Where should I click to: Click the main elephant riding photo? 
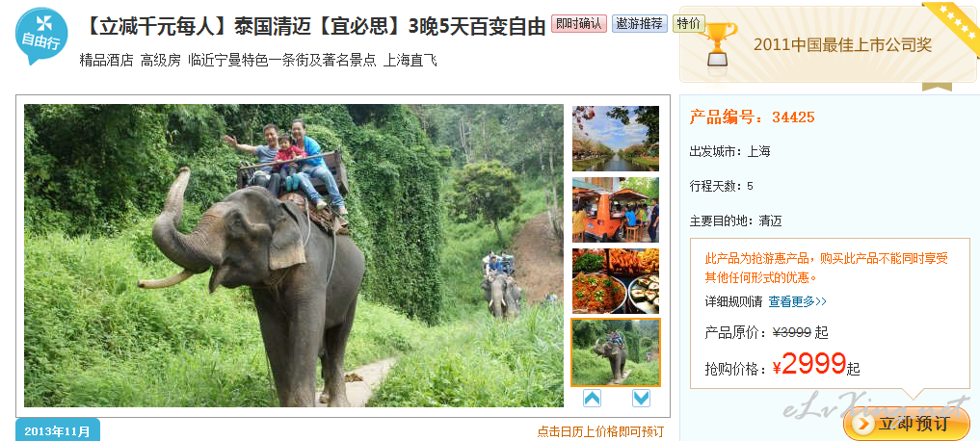pyautogui.click(x=294, y=255)
